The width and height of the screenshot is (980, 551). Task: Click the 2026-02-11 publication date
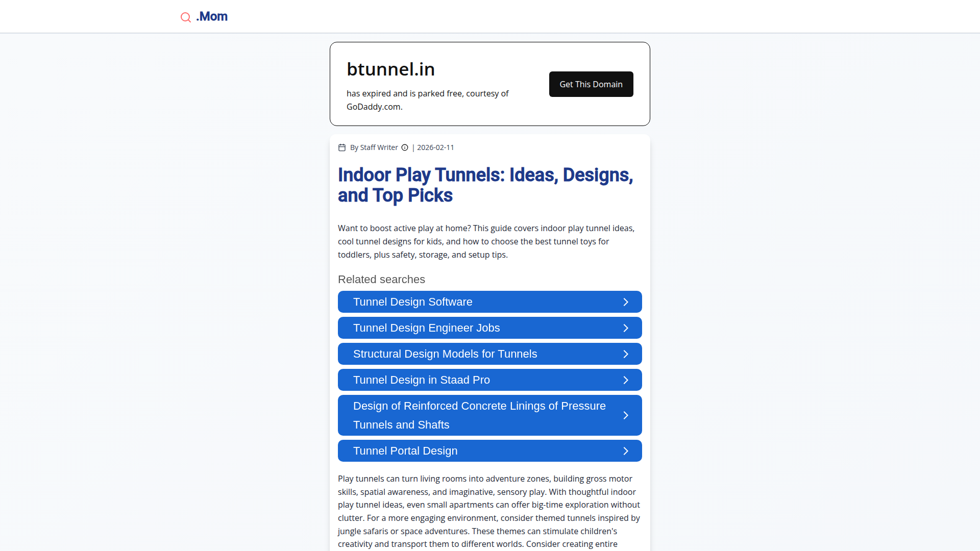point(435,147)
